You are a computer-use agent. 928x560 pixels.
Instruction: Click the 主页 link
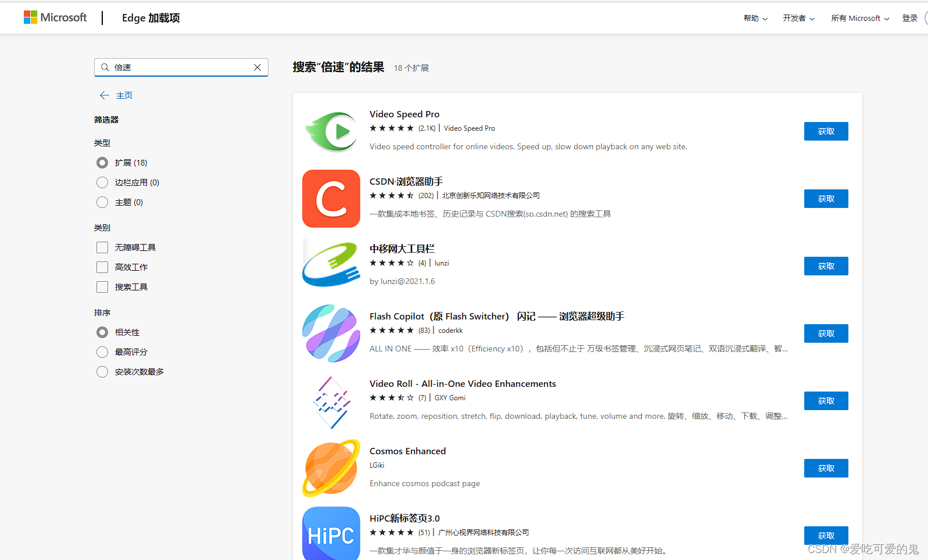[124, 95]
